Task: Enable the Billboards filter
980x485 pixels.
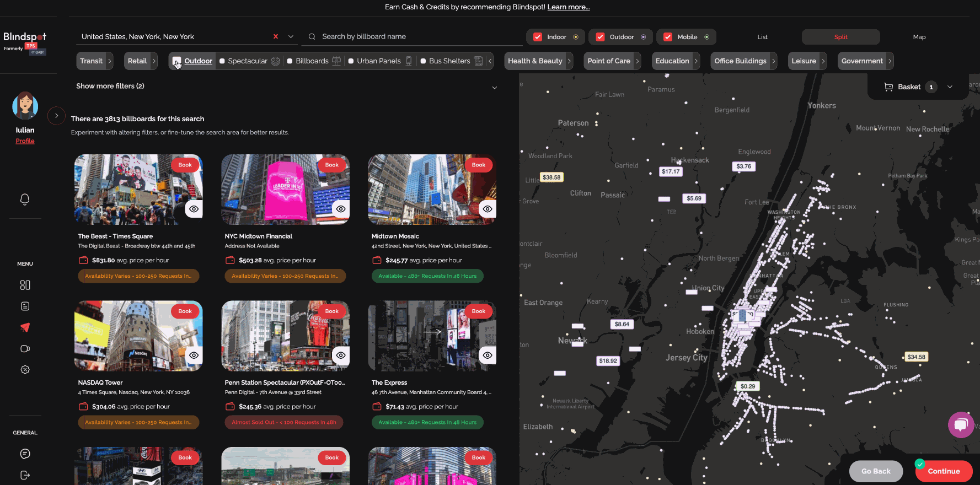Action: (x=290, y=61)
